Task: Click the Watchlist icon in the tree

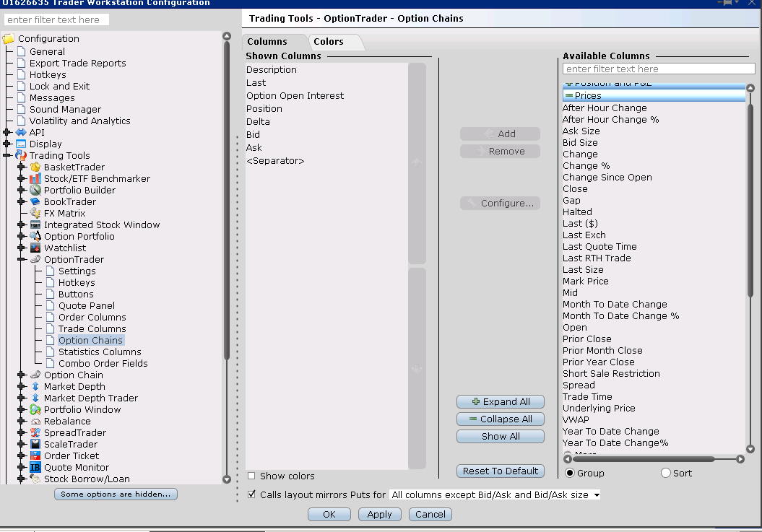Action: coord(35,248)
